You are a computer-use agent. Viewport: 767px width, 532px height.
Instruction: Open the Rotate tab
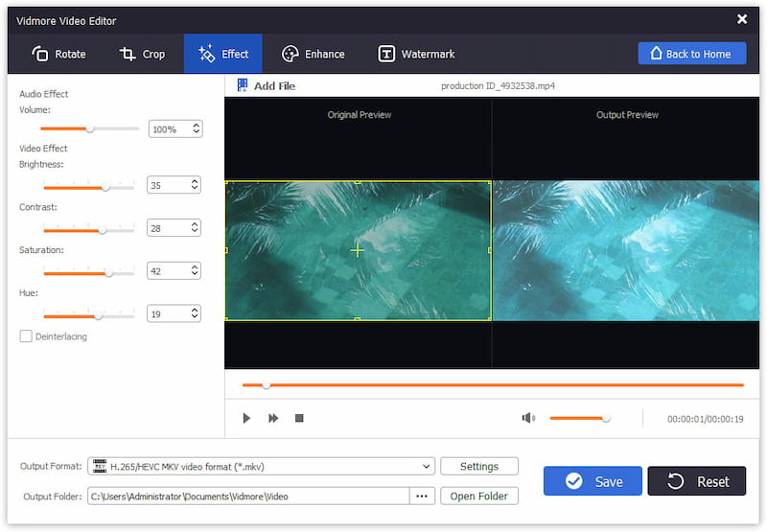point(58,54)
